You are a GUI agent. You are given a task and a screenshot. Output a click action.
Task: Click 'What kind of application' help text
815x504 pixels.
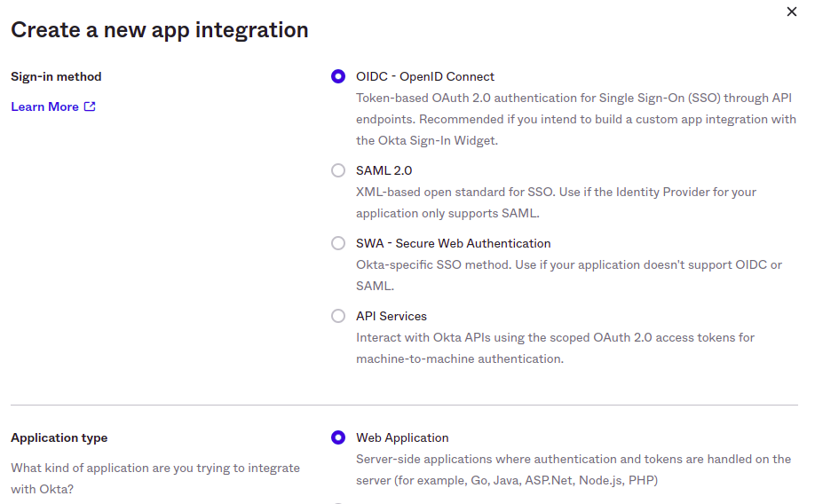(x=155, y=478)
